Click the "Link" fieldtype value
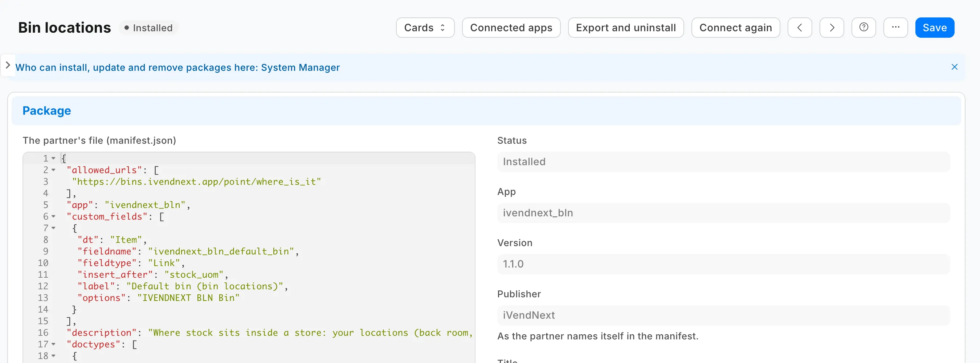This screenshot has width=980, height=363. tap(164, 263)
